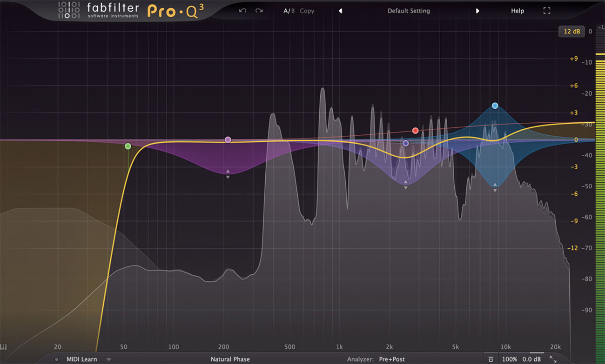
Task: Click the resize interface arrows icon
Action: tap(553, 359)
